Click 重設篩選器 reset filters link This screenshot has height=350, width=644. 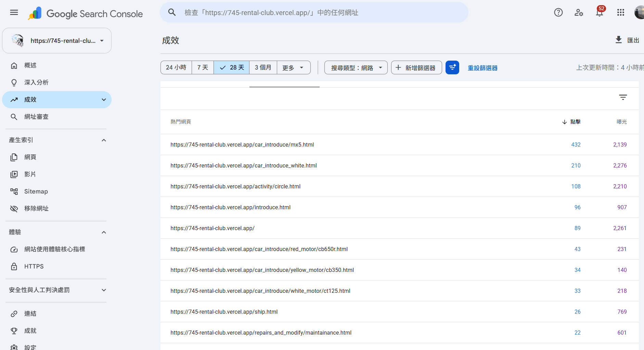tap(482, 68)
